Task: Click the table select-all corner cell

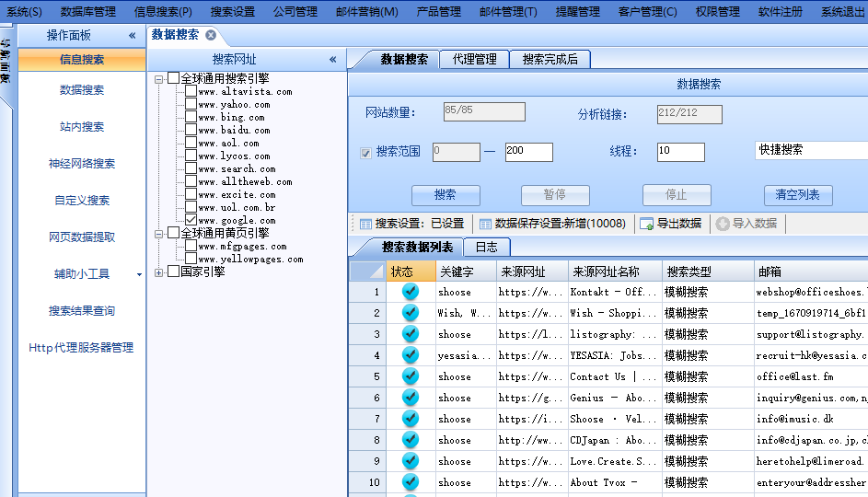Action: 367,272
